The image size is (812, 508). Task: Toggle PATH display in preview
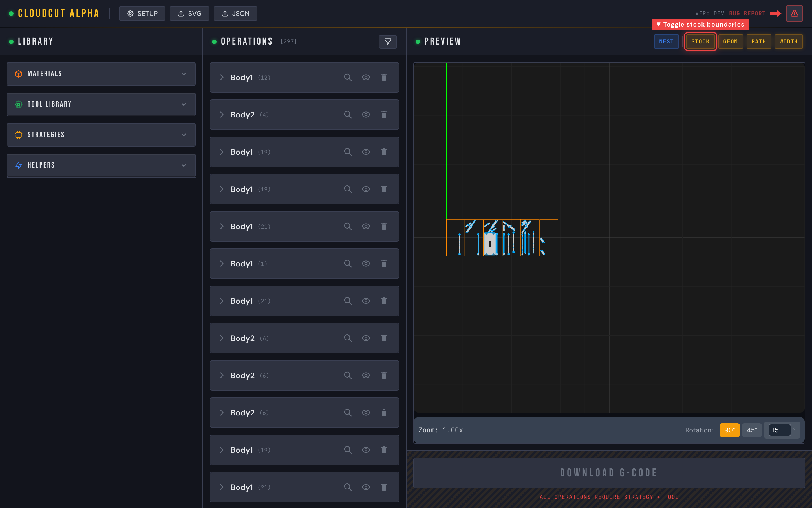(x=759, y=42)
